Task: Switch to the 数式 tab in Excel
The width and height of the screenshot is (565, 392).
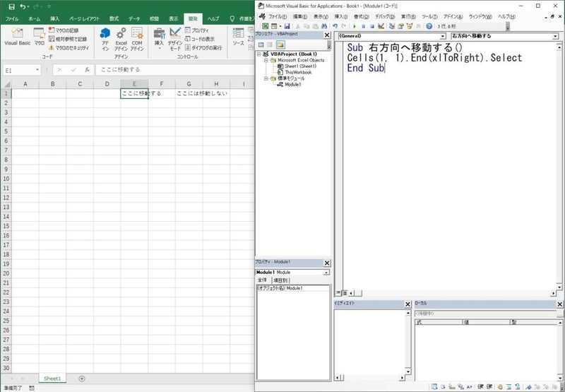Action: (114, 19)
